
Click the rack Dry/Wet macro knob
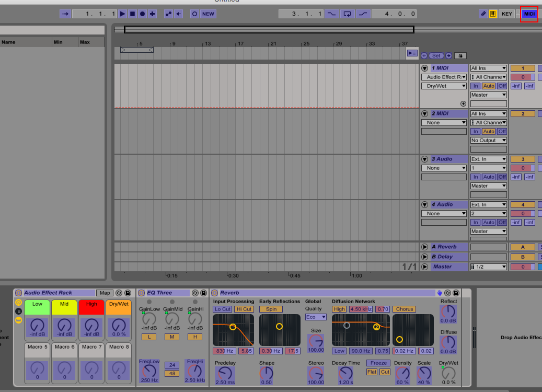click(119, 325)
